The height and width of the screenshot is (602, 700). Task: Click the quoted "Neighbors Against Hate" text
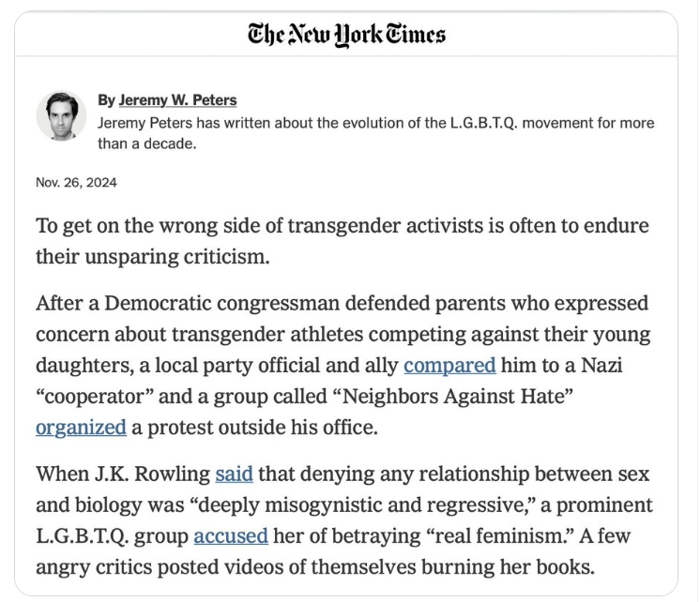458,397
